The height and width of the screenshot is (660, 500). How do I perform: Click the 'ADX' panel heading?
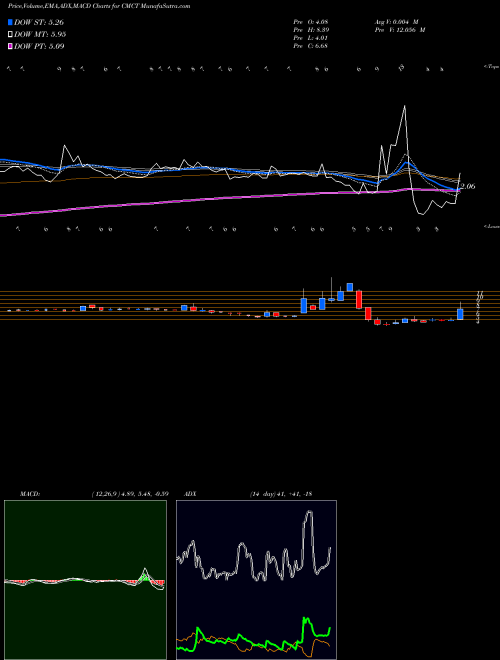point(192,494)
